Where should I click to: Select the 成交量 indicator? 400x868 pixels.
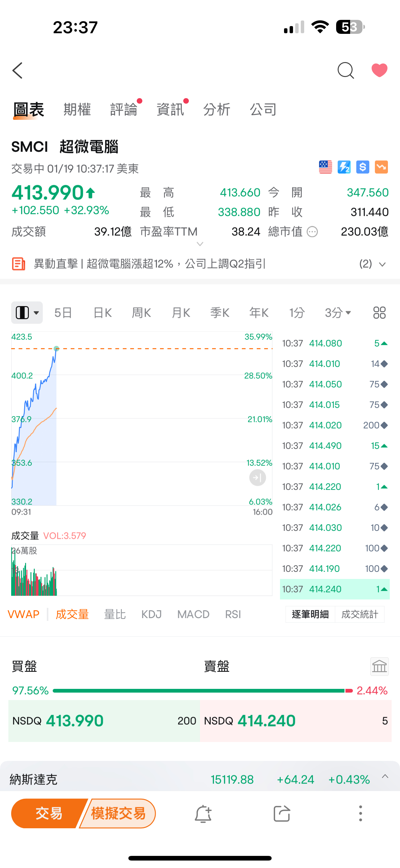click(x=72, y=614)
